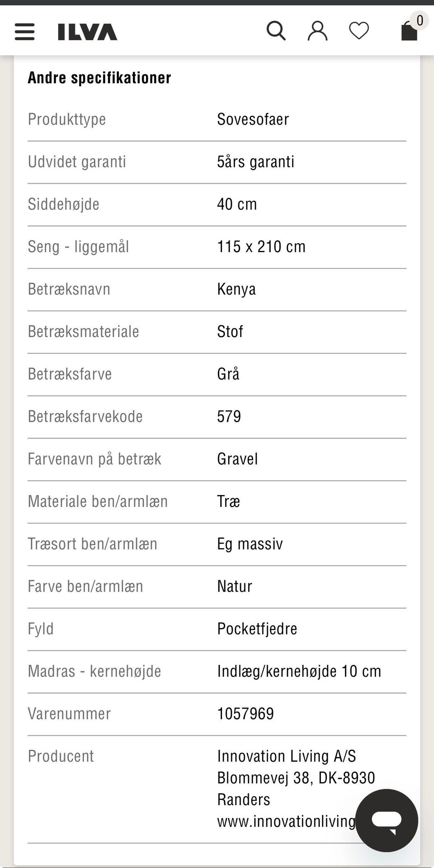Open the user account icon
The height and width of the screenshot is (868, 434).
(x=317, y=31)
